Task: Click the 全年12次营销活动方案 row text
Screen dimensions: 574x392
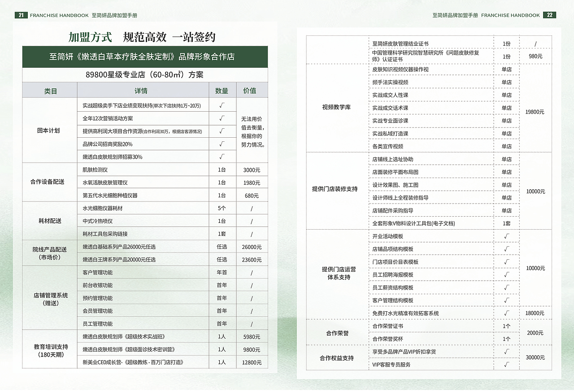Action: coord(108,119)
